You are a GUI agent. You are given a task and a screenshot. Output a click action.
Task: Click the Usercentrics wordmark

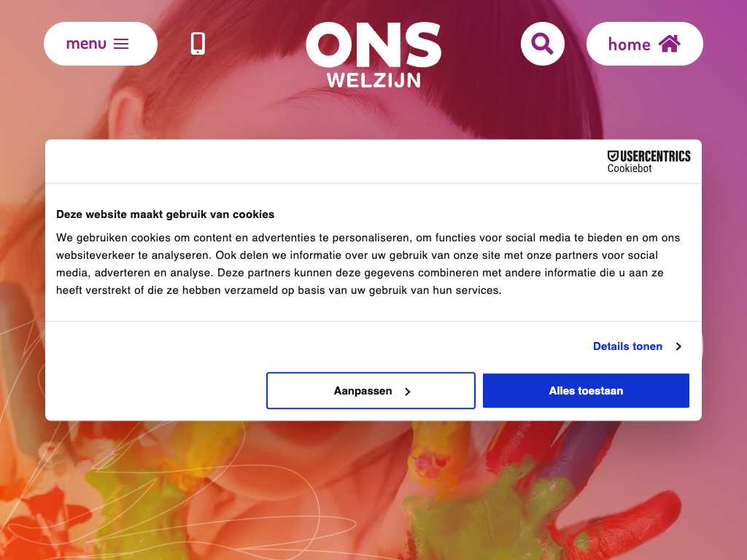[x=655, y=156]
